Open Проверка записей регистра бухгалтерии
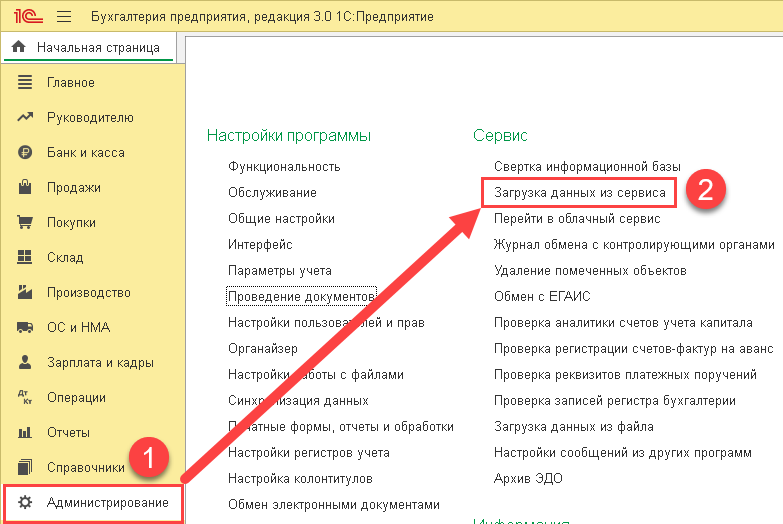 pyautogui.click(x=614, y=400)
